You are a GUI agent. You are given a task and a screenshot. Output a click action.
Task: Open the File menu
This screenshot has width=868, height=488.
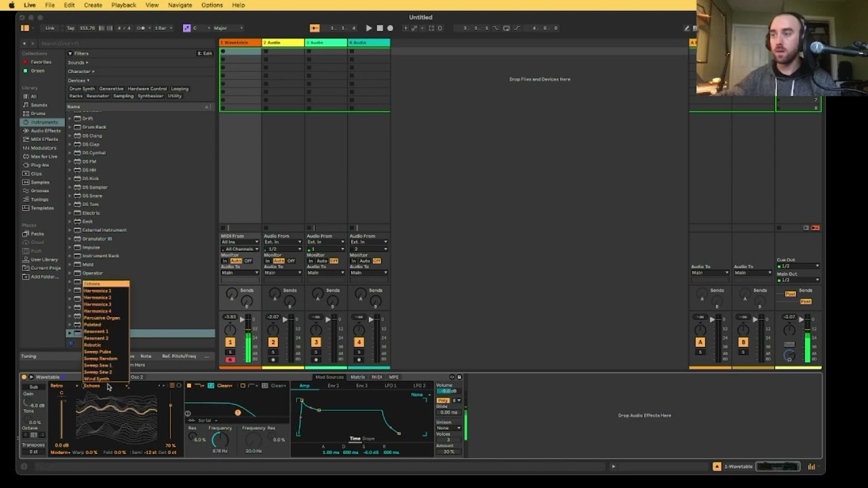[50, 5]
